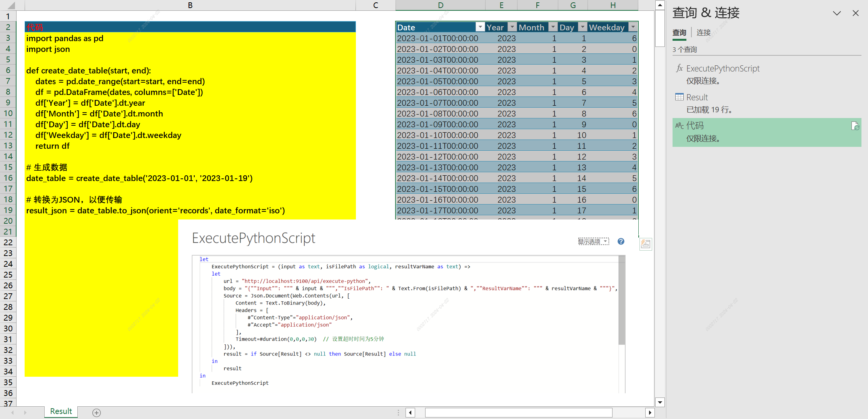Open the Year column filter dropdown

pos(512,27)
